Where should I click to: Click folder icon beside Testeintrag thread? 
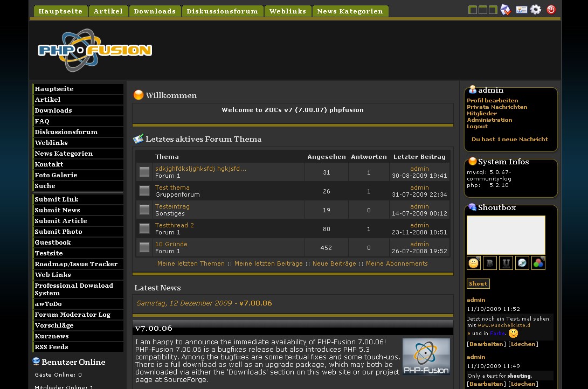point(144,210)
